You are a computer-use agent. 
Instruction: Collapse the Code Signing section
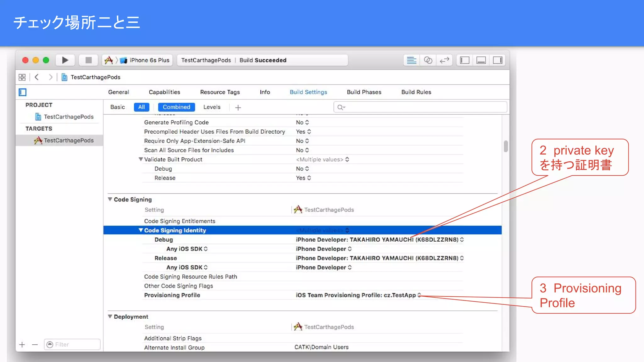110,199
